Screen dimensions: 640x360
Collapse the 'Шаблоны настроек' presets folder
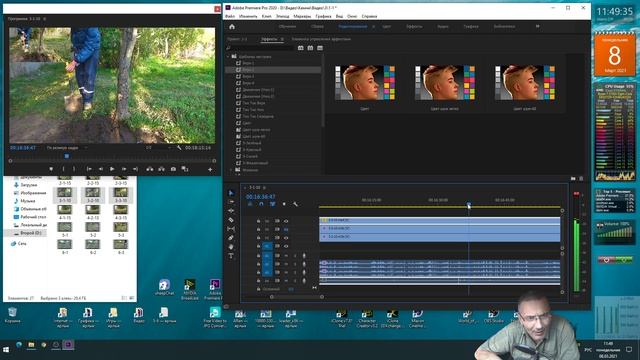229,57
